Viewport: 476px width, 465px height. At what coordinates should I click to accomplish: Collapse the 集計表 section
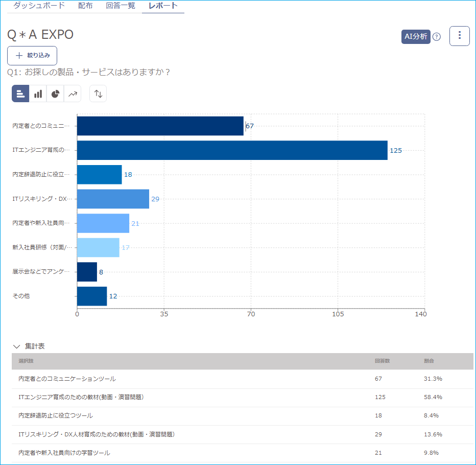pos(17,346)
